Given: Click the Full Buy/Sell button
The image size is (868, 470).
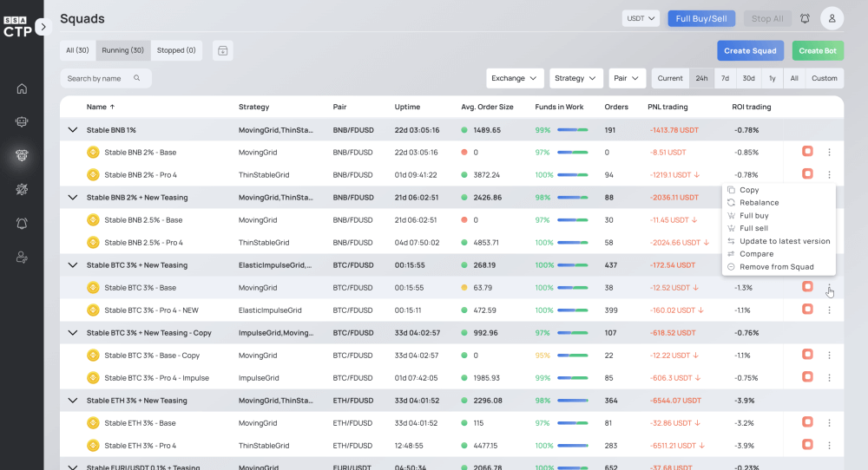Looking at the screenshot, I should tap(701, 18).
